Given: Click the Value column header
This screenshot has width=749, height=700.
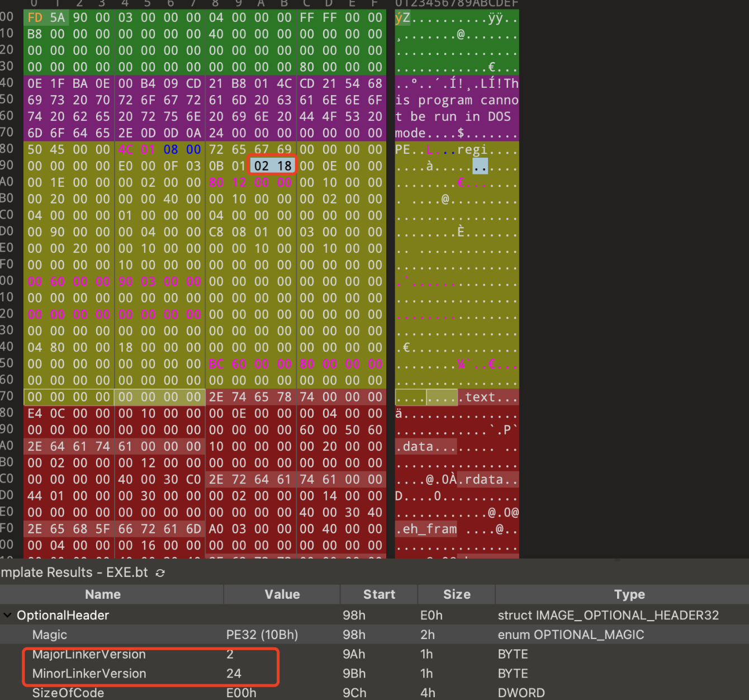Looking at the screenshot, I should tap(282, 594).
